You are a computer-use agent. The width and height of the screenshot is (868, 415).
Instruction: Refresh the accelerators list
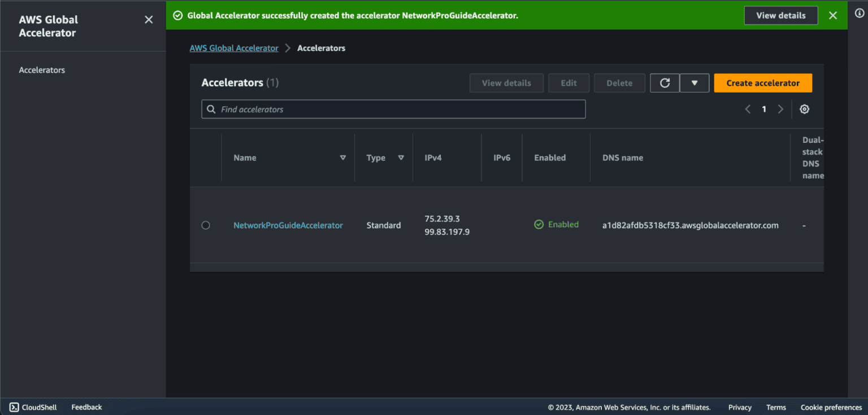[665, 83]
